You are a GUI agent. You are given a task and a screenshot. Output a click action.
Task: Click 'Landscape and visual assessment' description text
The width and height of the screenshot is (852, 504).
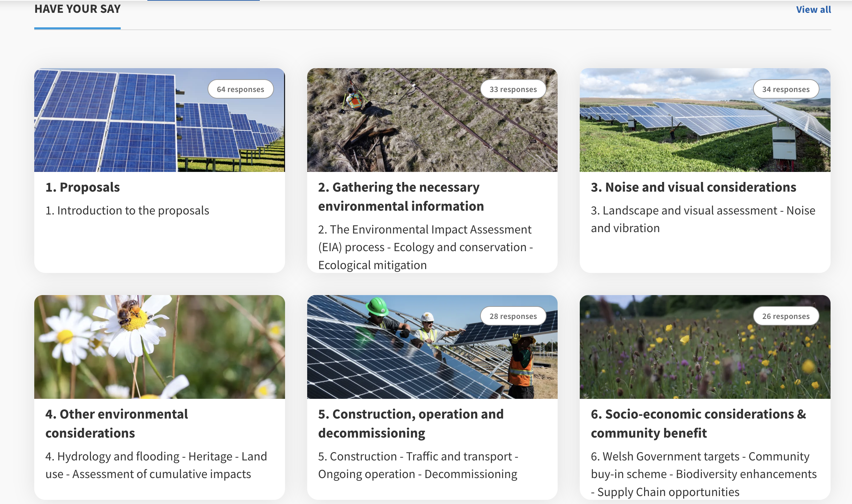click(x=703, y=219)
